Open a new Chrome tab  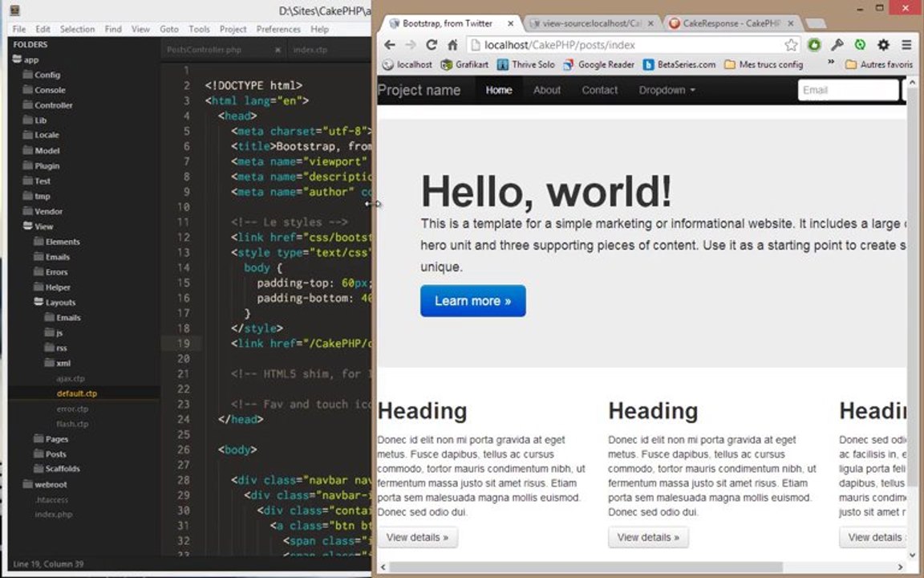pos(815,23)
